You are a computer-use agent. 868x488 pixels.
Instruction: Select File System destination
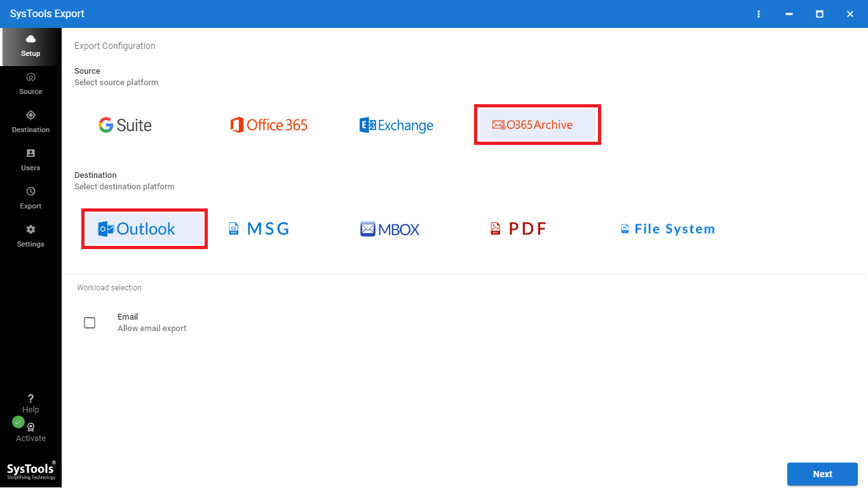(x=668, y=229)
